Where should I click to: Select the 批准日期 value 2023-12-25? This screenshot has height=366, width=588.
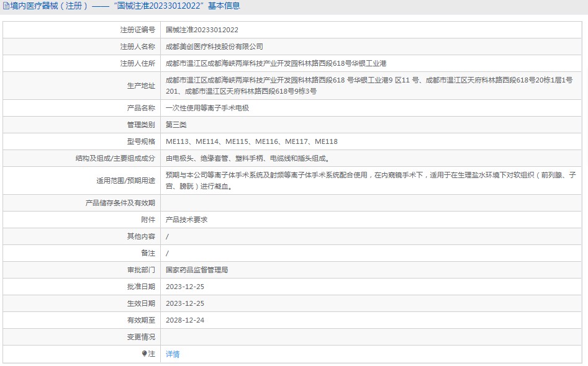point(185,287)
